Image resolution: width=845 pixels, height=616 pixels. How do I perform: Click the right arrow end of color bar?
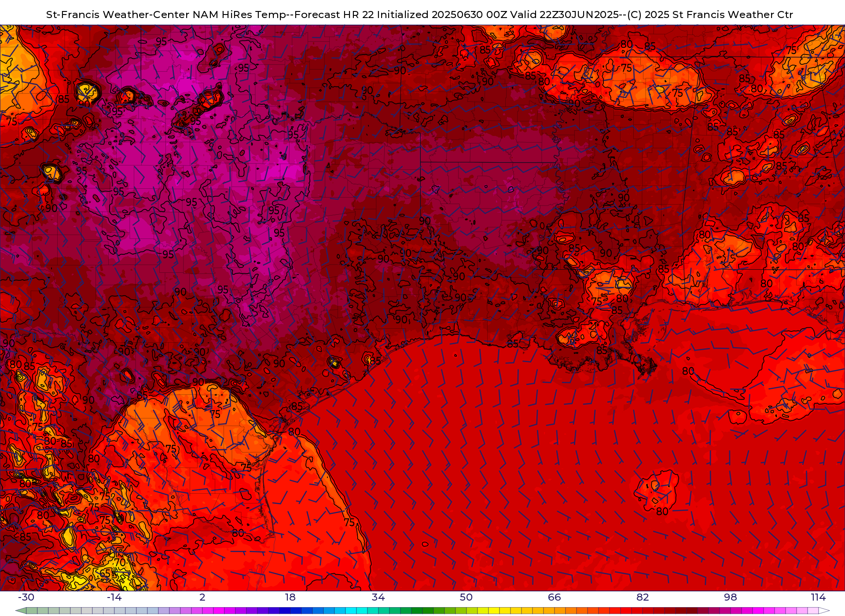[x=824, y=611]
